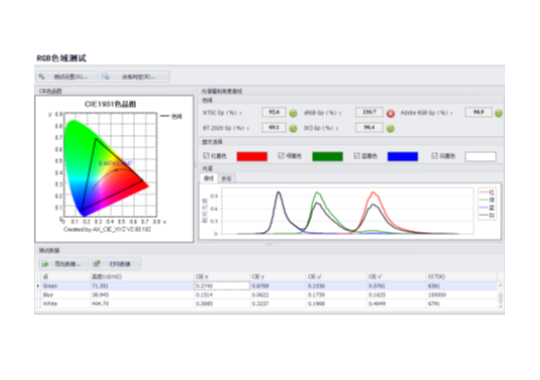
Task: Click the luminance column header
Action: coord(142,277)
